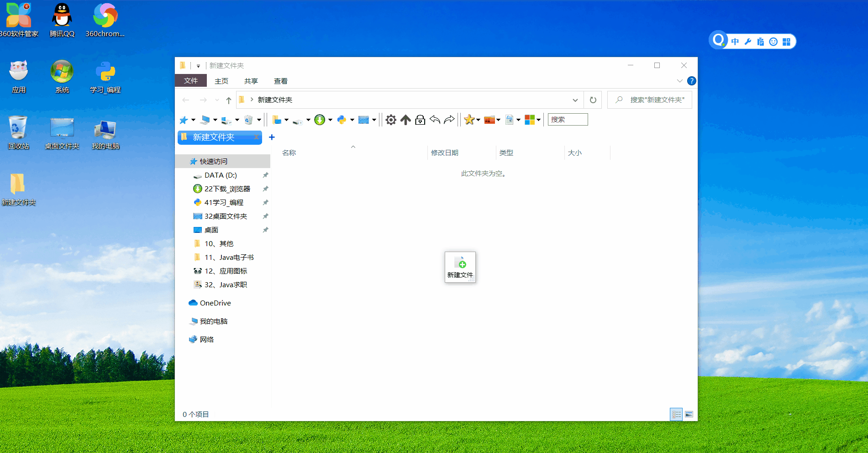Open the 文件 menu
The width and height of the screenshot is (868, 453).
pyautogui.click(x=190, y=80)
